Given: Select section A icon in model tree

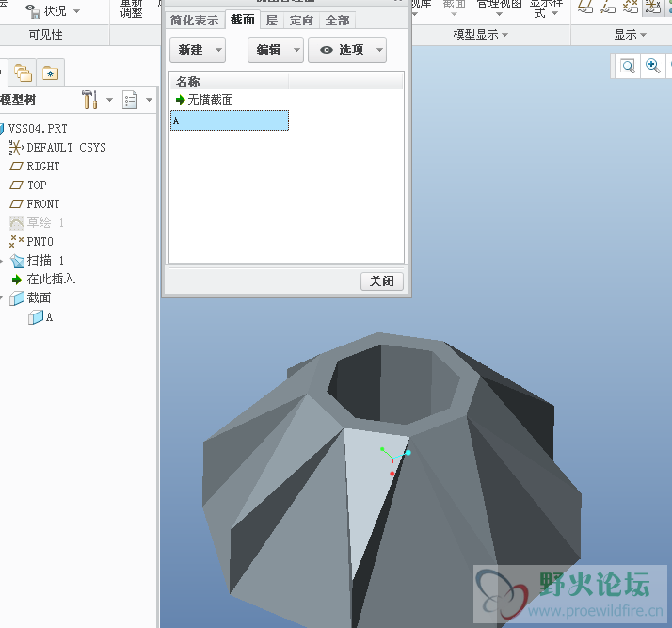Looking at the screenshot, I should click(x=36, y=317).
